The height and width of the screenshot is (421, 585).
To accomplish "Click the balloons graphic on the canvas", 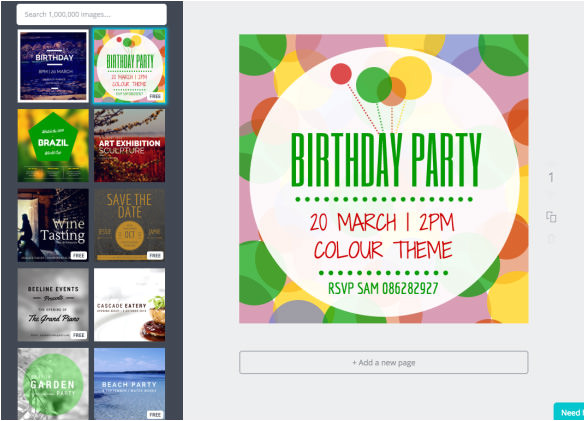I will tap(381, 93).
